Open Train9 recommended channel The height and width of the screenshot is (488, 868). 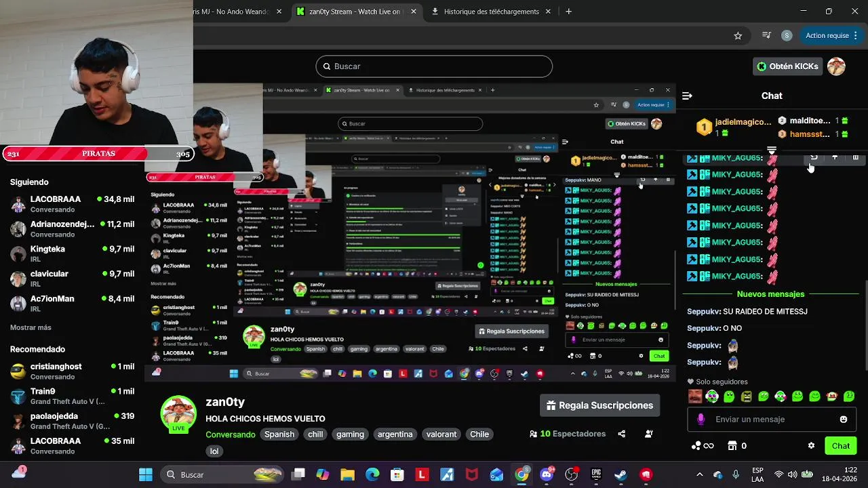click(72, 396)
